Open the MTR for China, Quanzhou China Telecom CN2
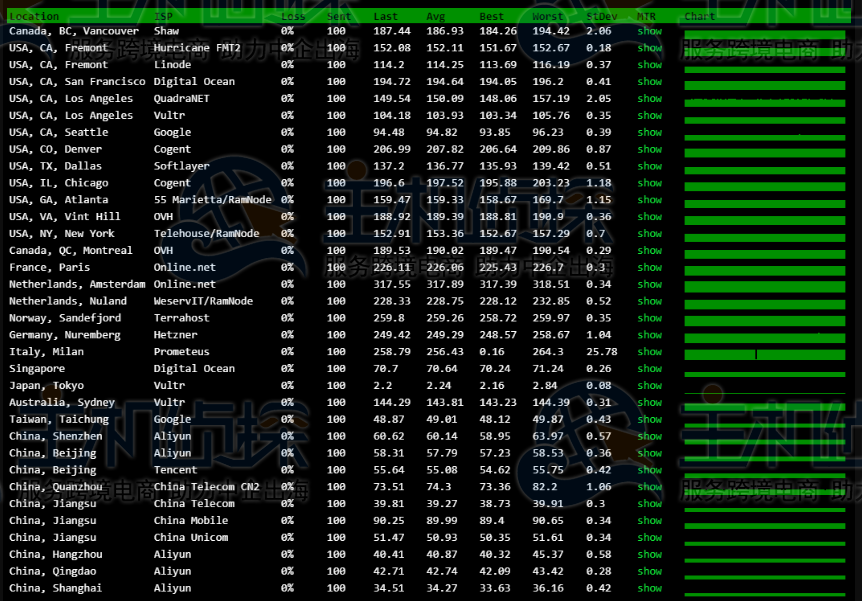 click(650, 487)
